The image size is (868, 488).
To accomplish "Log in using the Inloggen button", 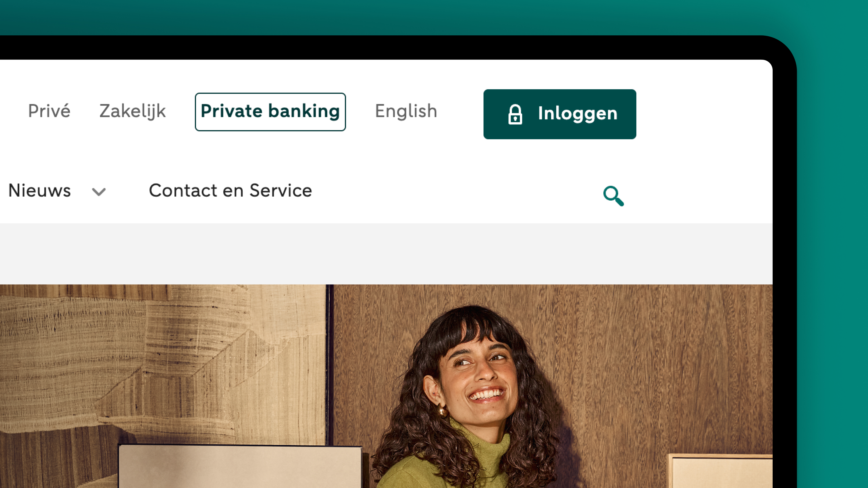I will [560, 114].
